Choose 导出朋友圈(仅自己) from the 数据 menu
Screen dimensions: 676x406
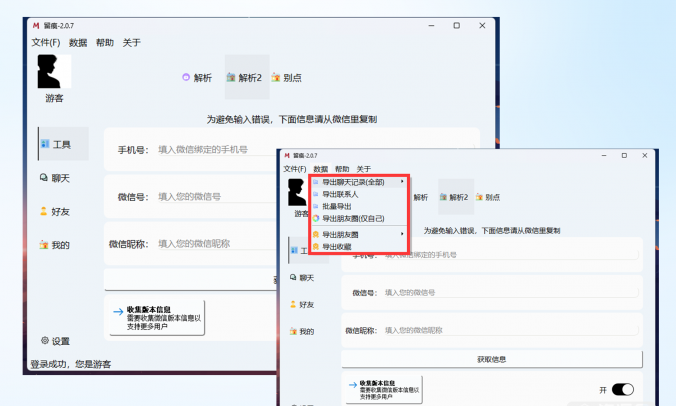coord(359,219)
